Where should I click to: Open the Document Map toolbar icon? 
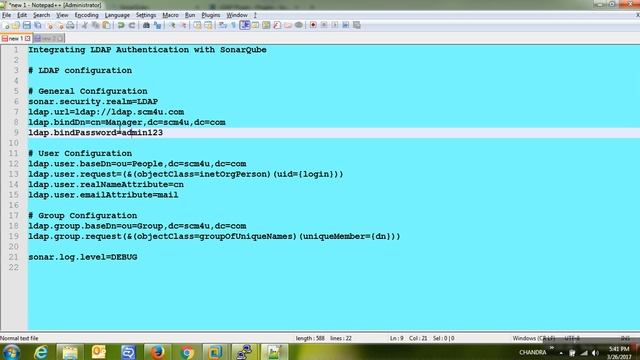[x=266, y=25]
